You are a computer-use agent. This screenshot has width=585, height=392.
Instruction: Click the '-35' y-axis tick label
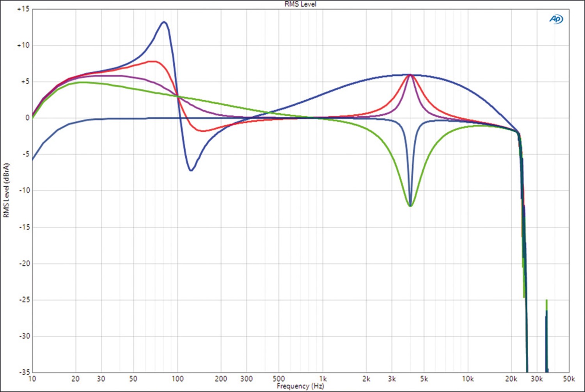tap(24, 372)
